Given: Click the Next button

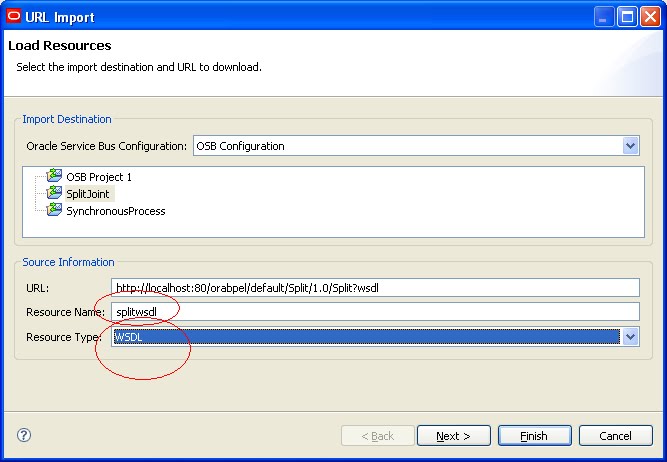Looking at the screenshot, I should tap(453, 436).
